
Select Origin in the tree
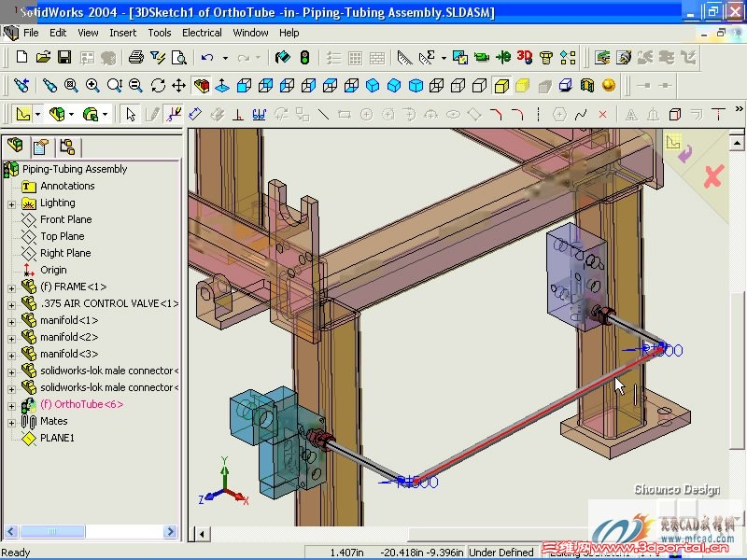[x=53, y=270]
